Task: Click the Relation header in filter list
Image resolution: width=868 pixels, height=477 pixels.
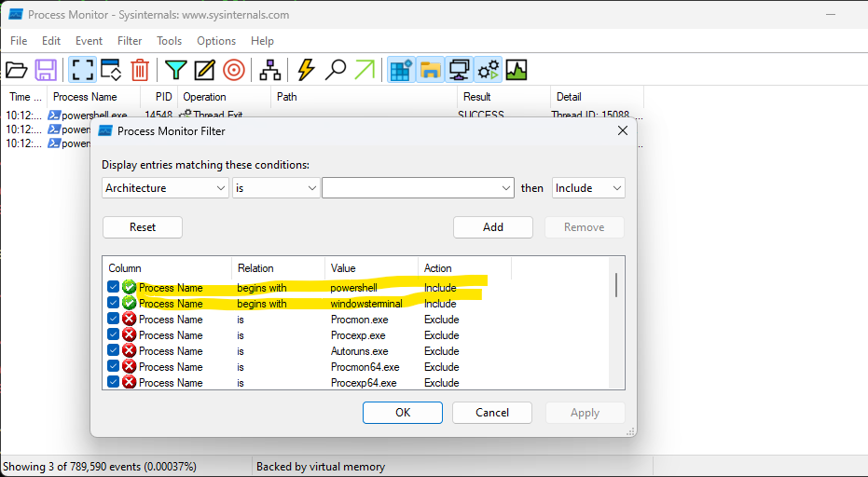Action: [x=278, y=267]
